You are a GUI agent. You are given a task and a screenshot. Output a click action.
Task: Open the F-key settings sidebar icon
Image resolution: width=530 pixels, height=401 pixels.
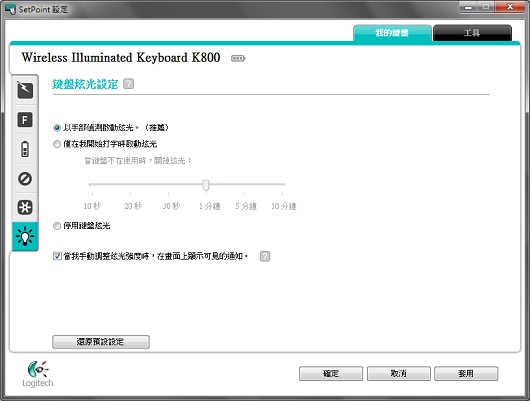tap(25, 120)
